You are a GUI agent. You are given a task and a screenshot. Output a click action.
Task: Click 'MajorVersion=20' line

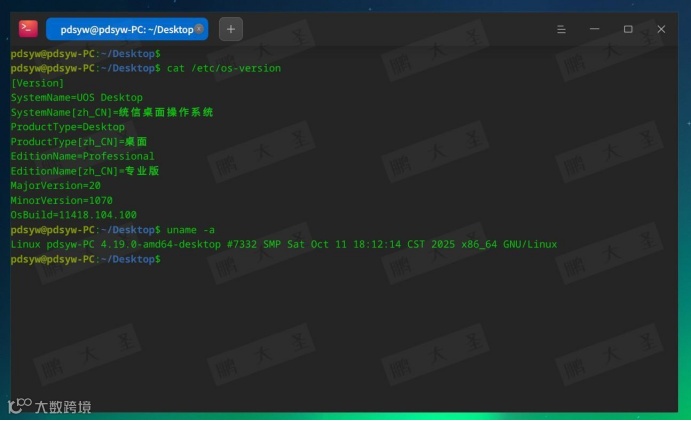coord(56,186)
